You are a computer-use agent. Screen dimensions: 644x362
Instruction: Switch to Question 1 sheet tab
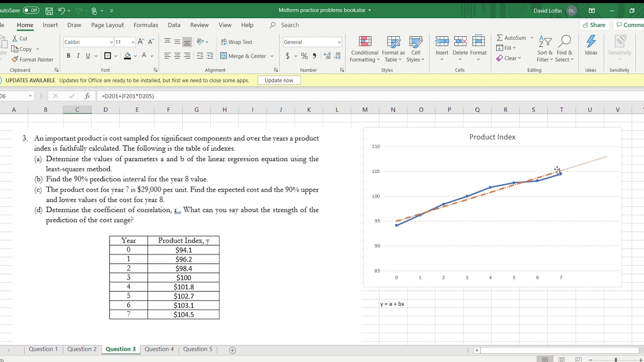click(43, 349)
